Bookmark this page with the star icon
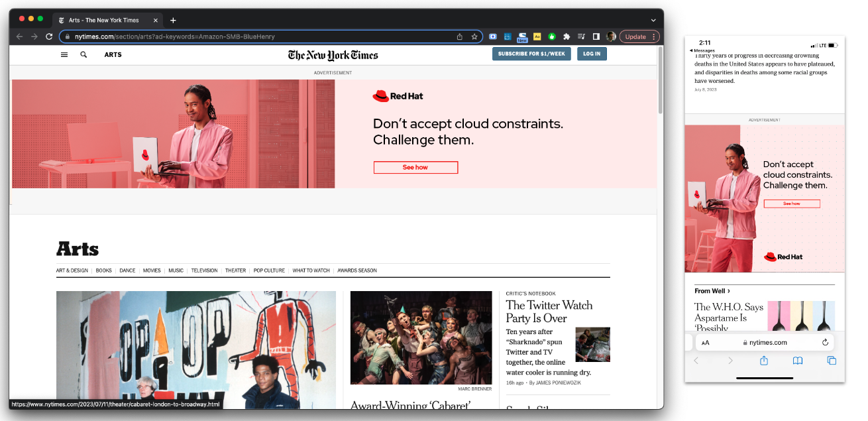The width and height of the screenshot is (868, 421). point(474,36)
